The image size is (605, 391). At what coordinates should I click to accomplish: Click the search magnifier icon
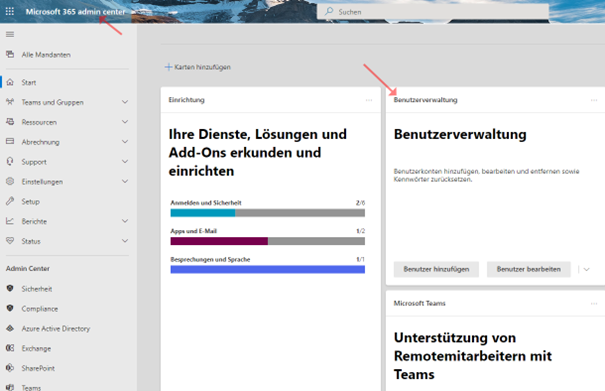pos(329,12)
